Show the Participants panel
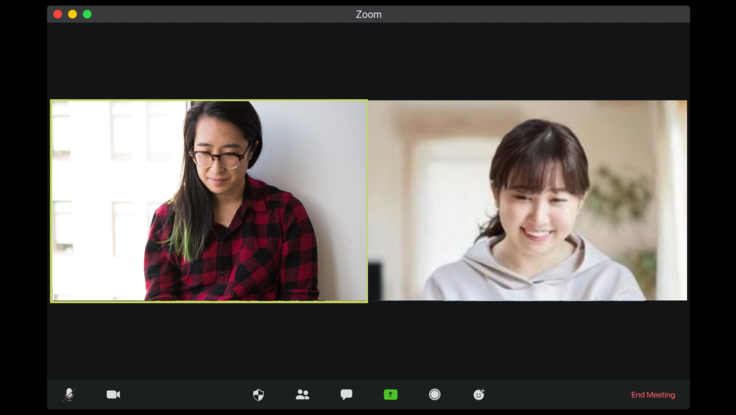This screenshot has height=415, width=736. 302,394
